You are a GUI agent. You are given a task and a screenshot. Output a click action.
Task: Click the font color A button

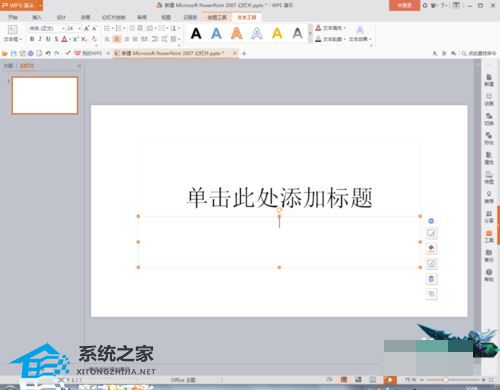point(64,39)
